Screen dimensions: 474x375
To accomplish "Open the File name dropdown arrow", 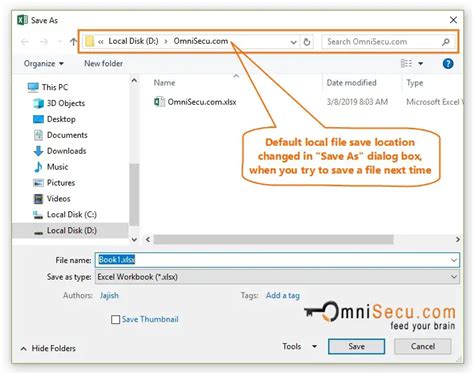I will click(x=454, y=260).
